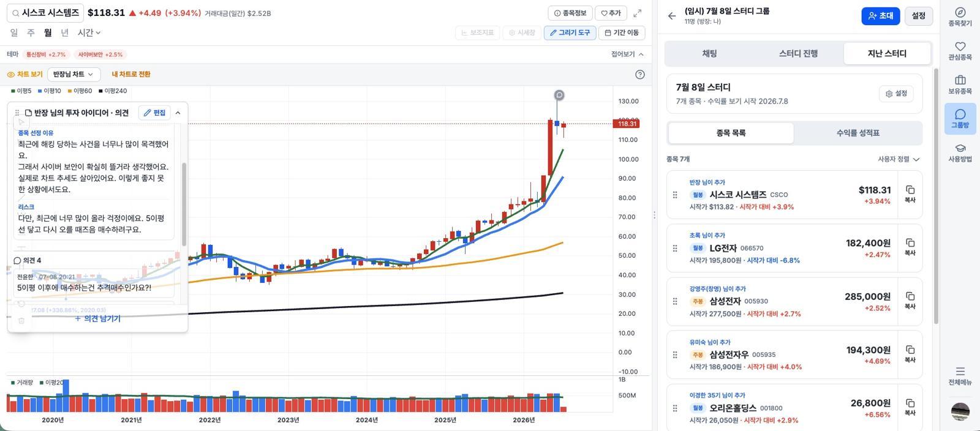980x431 pixels.
Task: Click the blue 초대 invite button
Action: pos(880,16)
